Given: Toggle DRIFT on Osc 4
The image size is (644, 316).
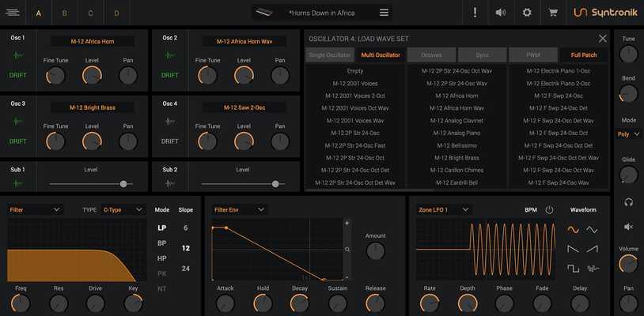Looking at the screenshot, I should 169,141.
